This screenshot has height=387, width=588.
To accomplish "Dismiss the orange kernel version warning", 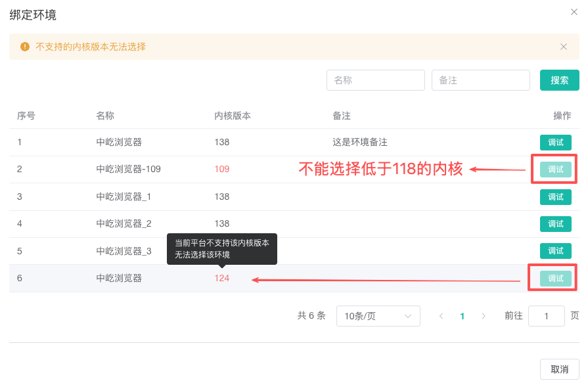I will 563,47.
